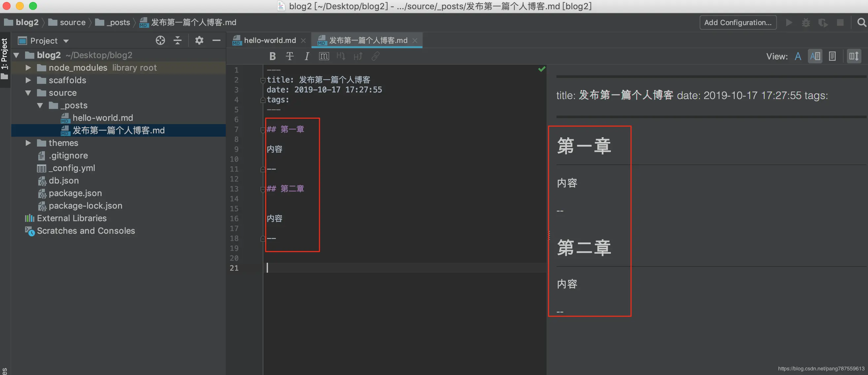Viewport: 868px width, 375px height.
Task: Show preview only view mode
Action: [x=832, y=56]
